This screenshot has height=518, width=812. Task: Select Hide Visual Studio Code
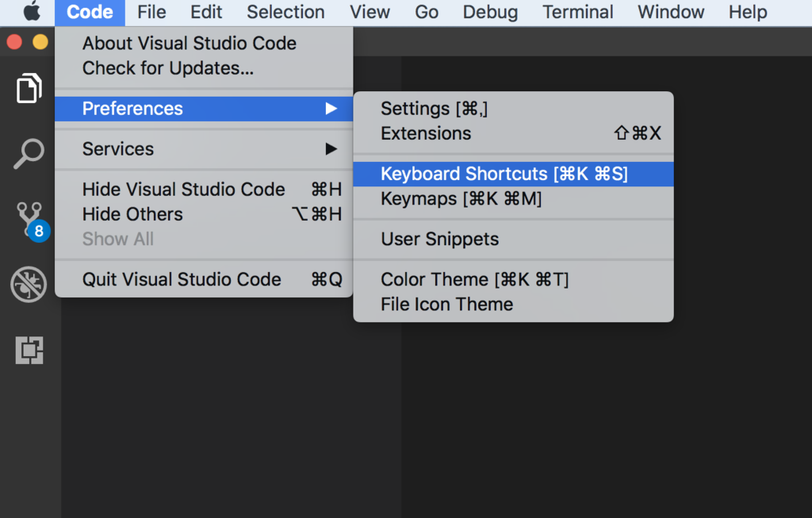pos(204,190)
